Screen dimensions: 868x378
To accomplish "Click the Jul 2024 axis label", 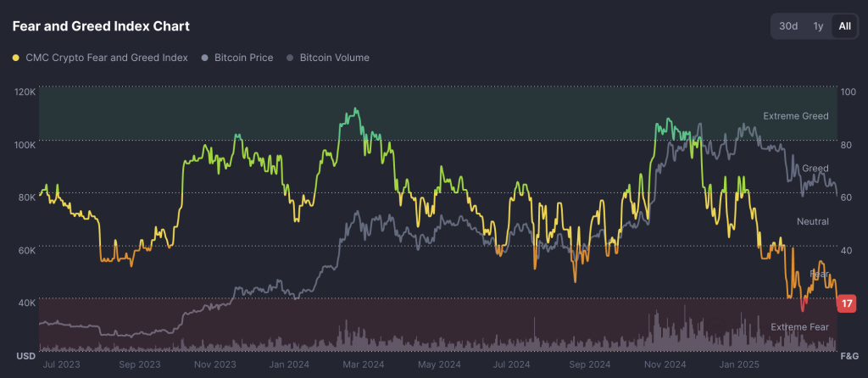I will (511, 364).
